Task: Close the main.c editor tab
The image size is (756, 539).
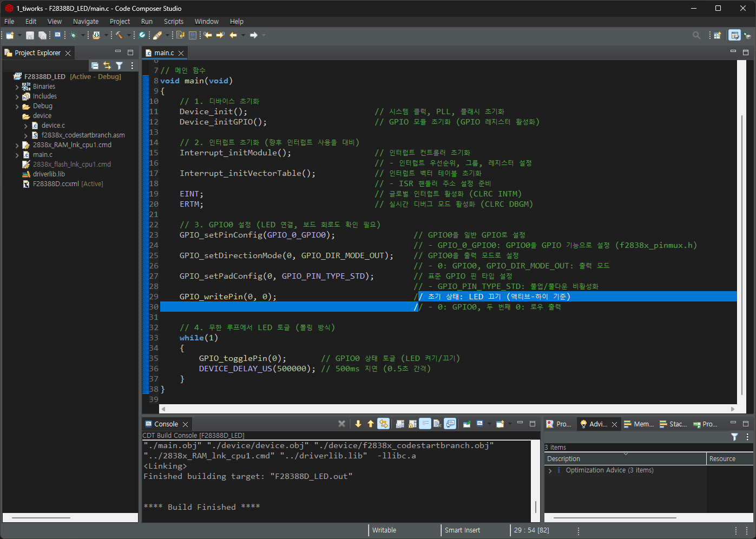Action: [x=181, y=53]
